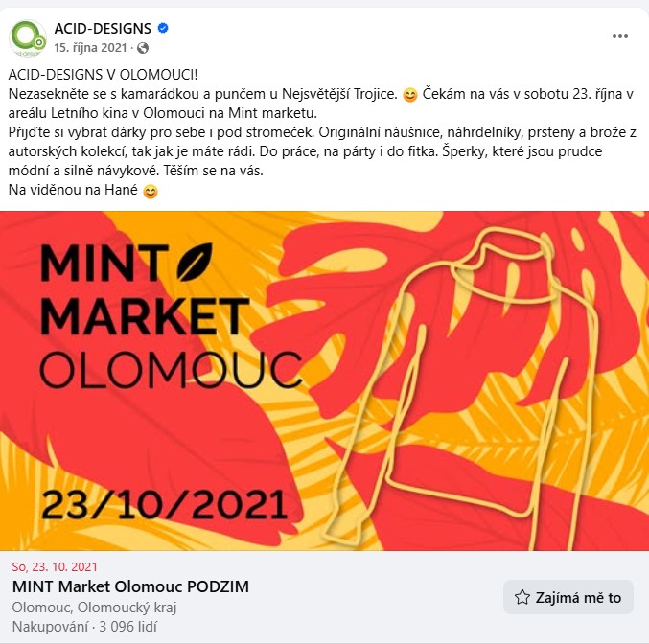Open the post date "15. října 2021"

(x=91, y=47)
